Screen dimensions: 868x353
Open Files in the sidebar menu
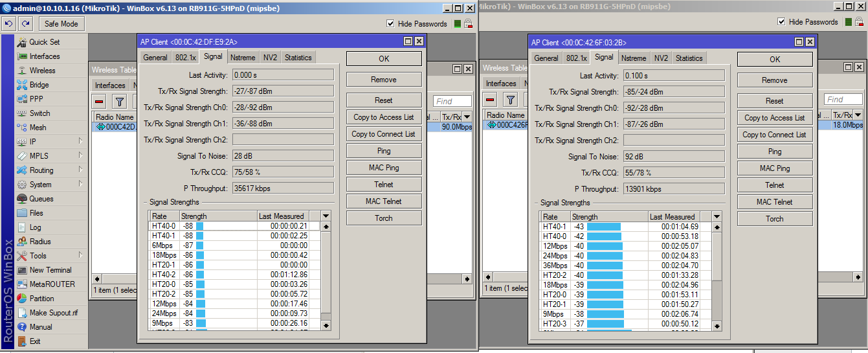(36, 213)
